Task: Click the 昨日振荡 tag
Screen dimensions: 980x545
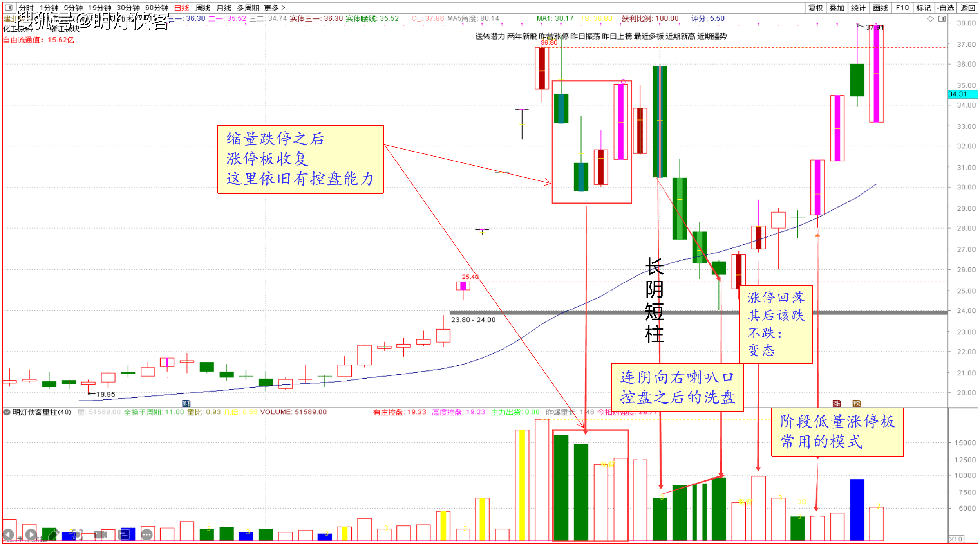Action: [585, 36]
